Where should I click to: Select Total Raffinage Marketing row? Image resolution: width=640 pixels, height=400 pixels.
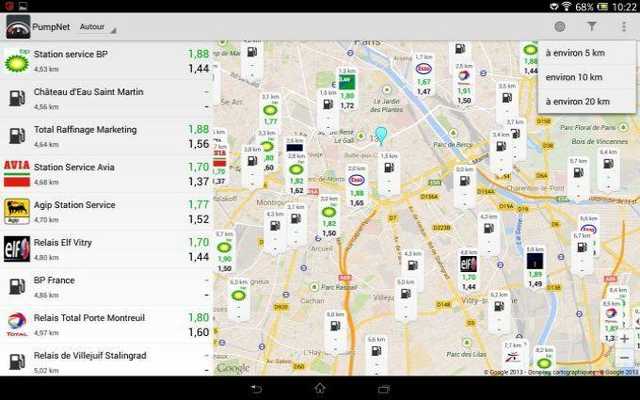107,136
